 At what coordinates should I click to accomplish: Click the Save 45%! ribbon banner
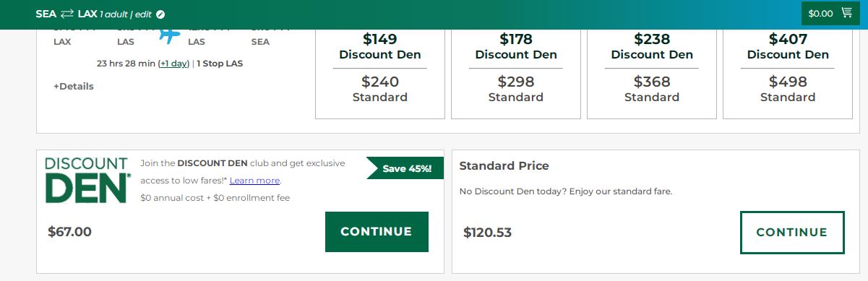405,168
